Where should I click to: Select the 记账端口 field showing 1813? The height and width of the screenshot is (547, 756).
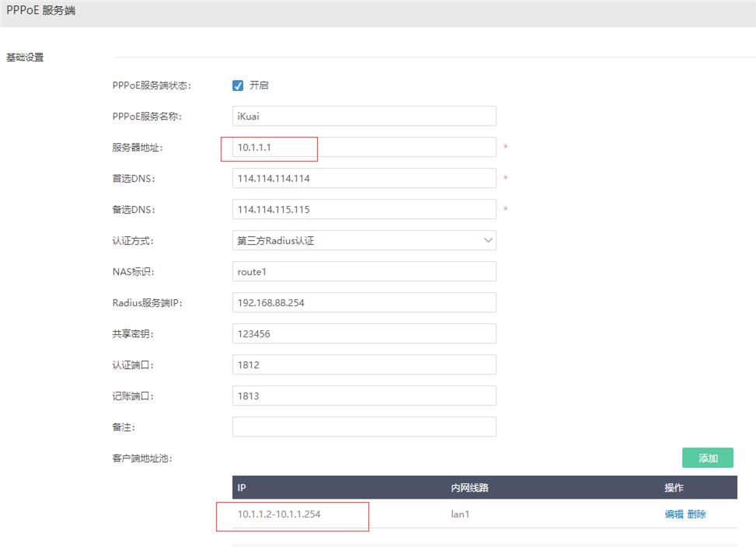pos(364,395)
